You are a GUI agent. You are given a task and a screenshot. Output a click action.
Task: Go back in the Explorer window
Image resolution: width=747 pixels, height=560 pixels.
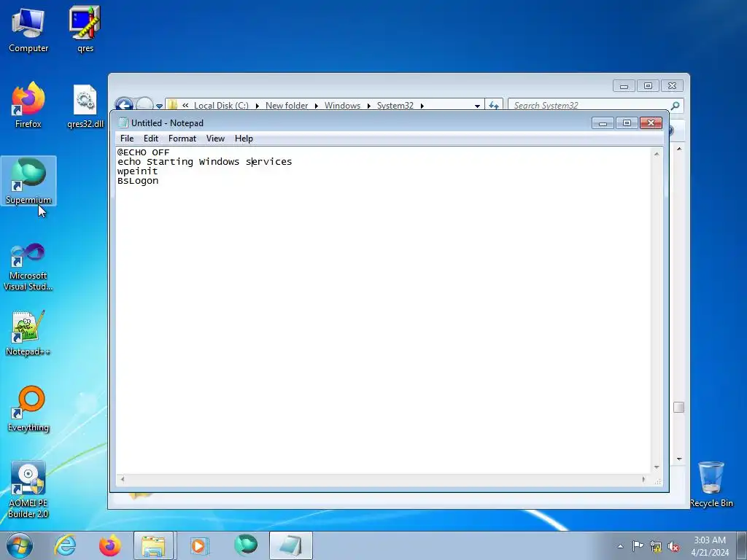(124, 104)
